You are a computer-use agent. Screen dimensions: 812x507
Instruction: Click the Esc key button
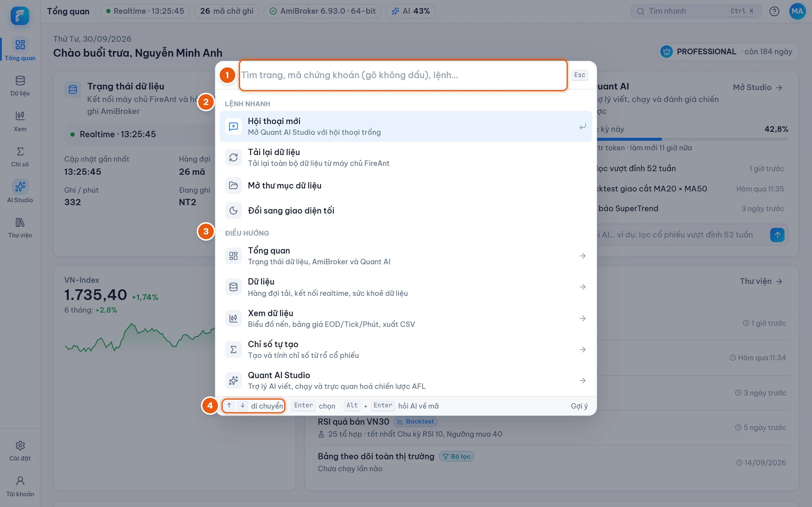coord(579,75)
